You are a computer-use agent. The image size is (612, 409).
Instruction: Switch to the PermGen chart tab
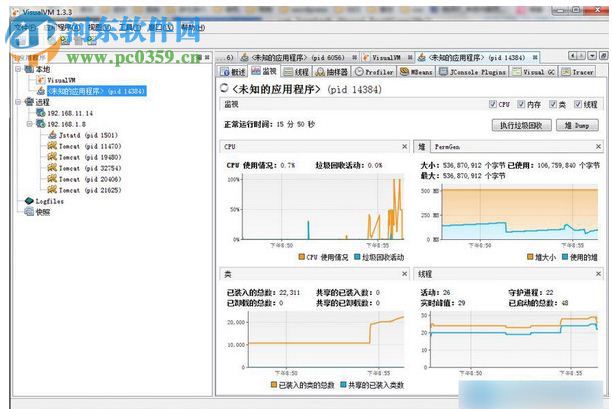click(x=447, y=147)
